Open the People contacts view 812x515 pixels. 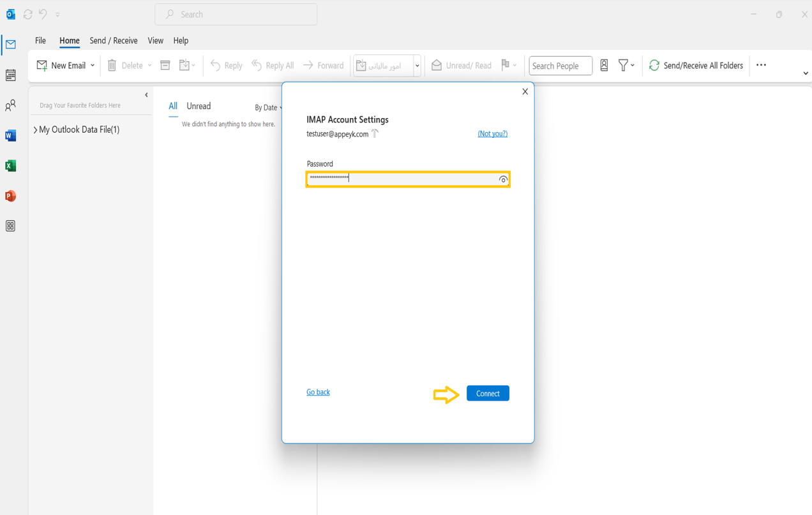click(11, 105)
